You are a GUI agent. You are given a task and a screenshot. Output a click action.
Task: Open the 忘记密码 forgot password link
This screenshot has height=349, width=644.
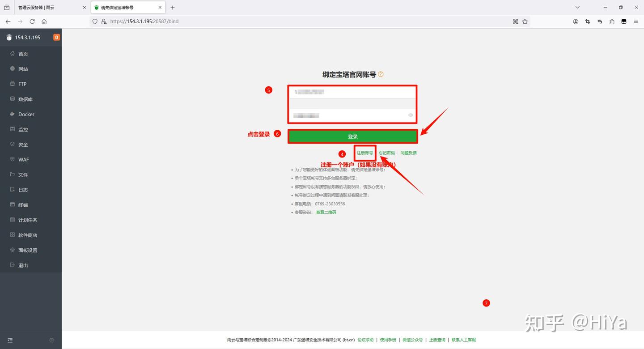[x=387, y=153]
